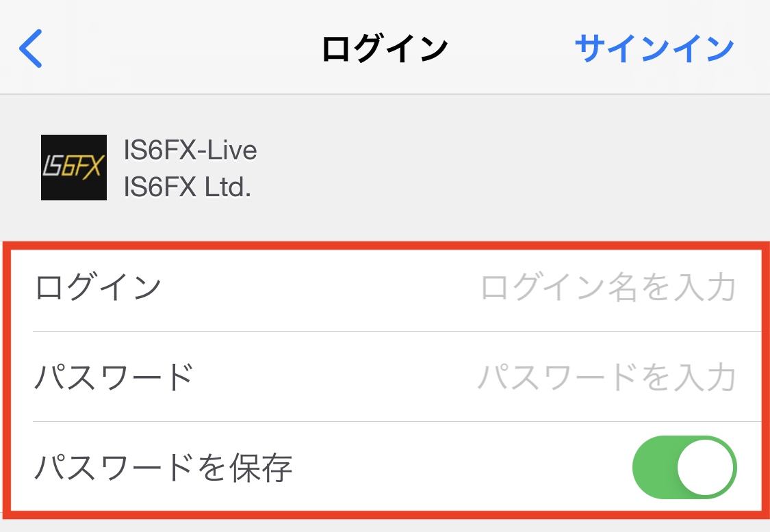This screenshot has width=770, height=532.
Task: Click the IS6FX broker logo
Action: [74, 168]
